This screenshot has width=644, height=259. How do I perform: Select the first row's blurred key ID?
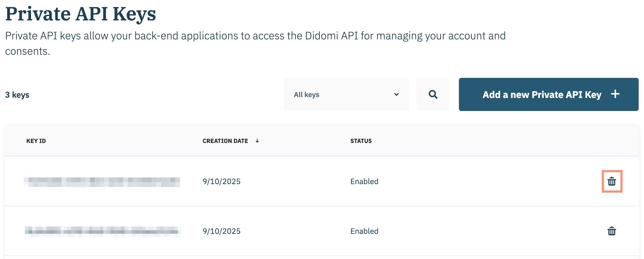click(x=102, y=182)
